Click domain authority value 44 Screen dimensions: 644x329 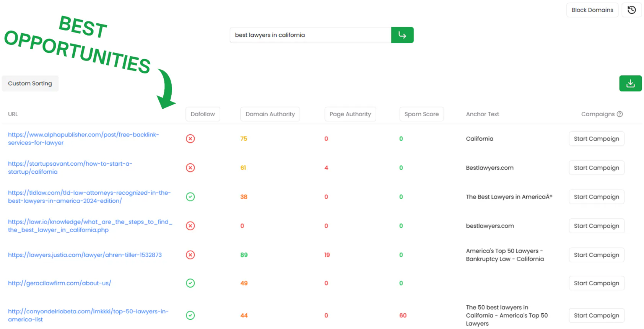[x=244, y=315]
